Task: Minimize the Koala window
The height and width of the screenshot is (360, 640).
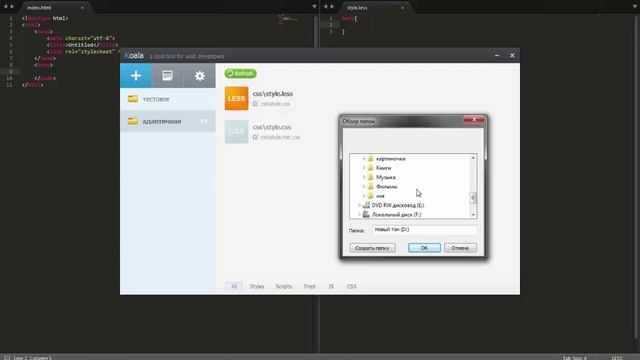Action: (497, 55)
